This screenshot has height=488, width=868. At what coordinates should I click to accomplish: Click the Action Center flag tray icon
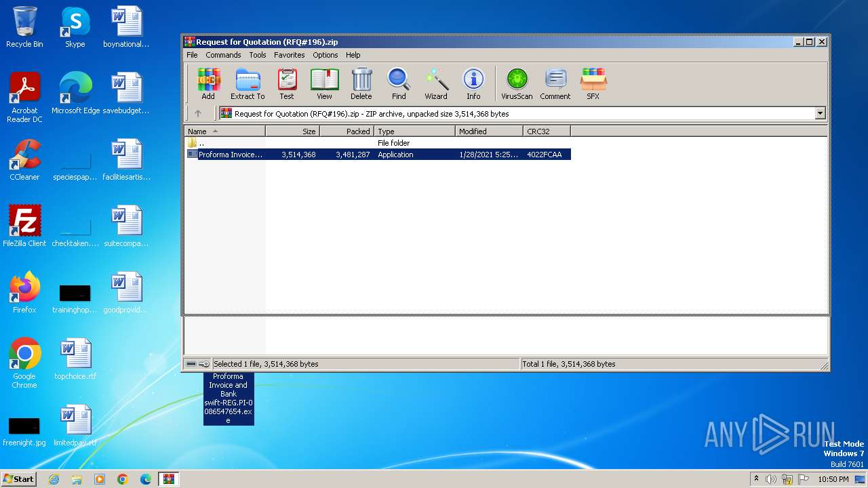click(804, 479)
